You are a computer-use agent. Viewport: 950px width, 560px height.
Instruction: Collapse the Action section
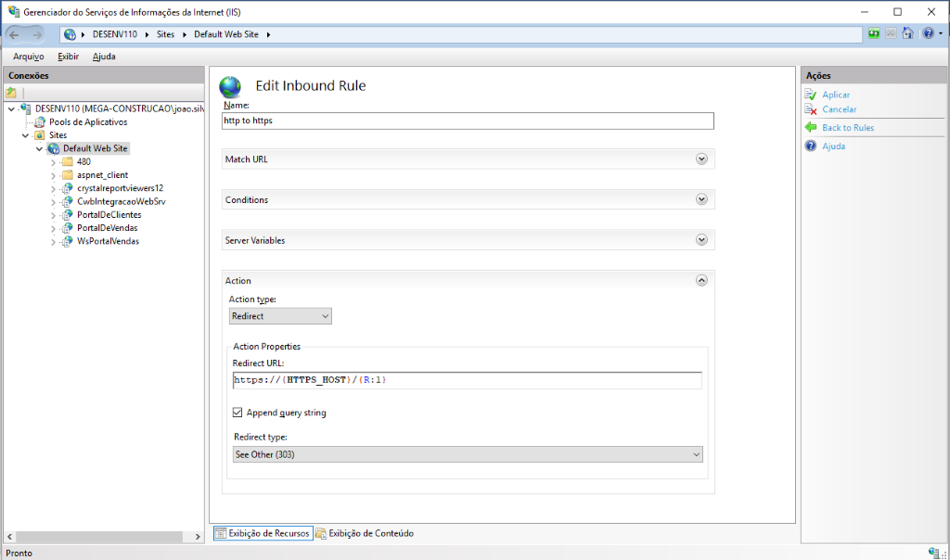tap(701, 280)
